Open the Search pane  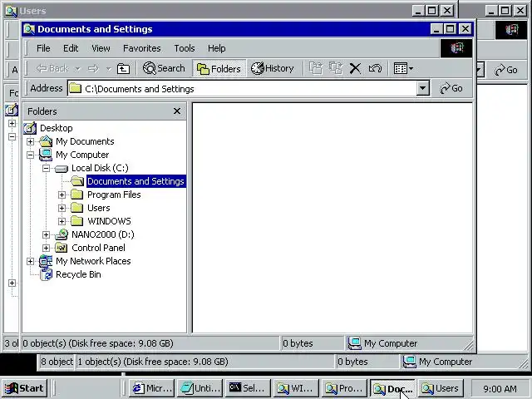coord(164,68)
